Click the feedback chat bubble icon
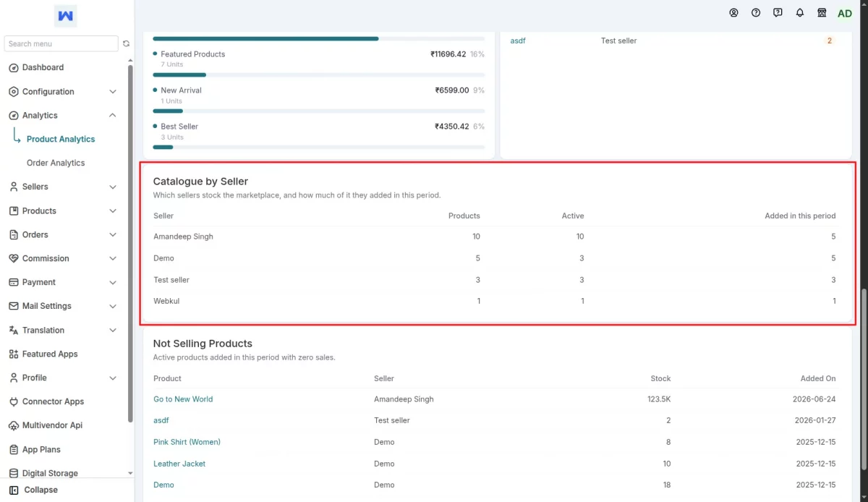 (x=778, y=13)
